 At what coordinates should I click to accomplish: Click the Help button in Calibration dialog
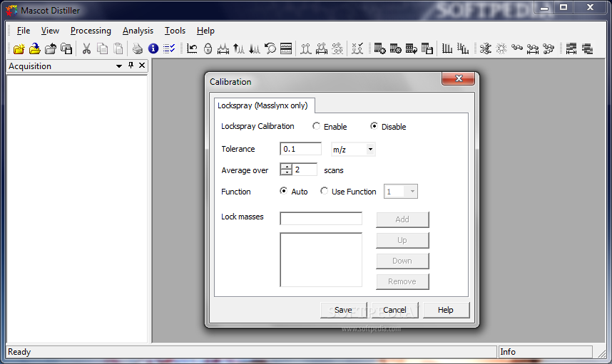click(446, 310)
